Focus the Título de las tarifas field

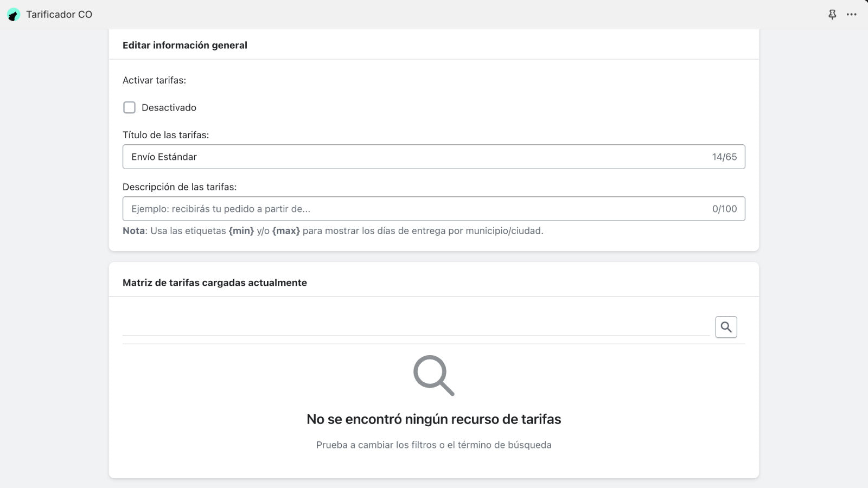click(x=433, y=157)
